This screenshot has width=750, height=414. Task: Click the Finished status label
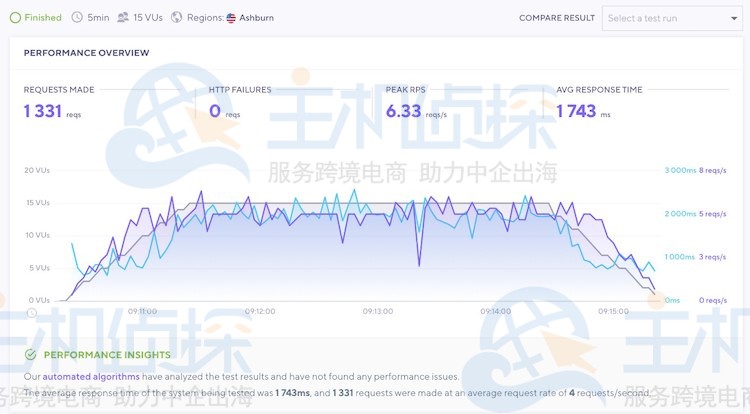pos(43,18)
